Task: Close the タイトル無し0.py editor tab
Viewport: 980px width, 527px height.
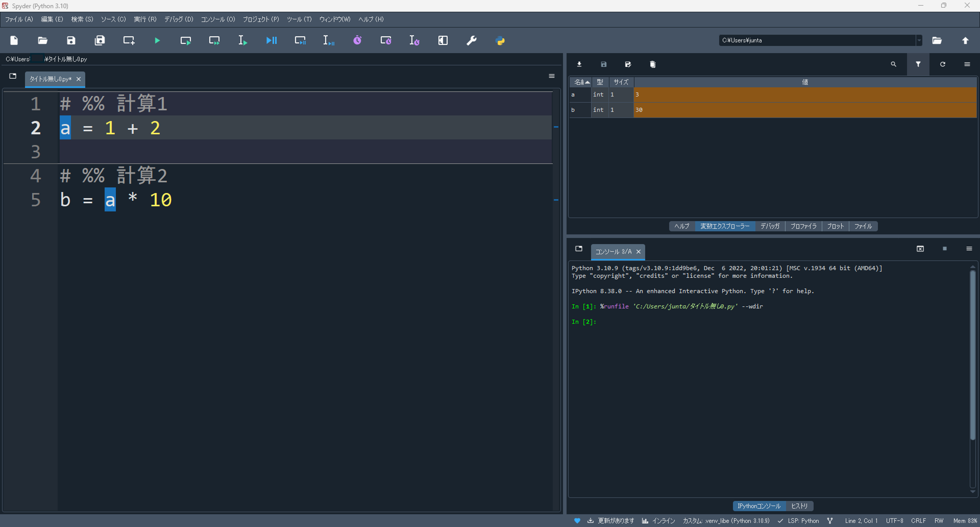Action: [78, 79]
